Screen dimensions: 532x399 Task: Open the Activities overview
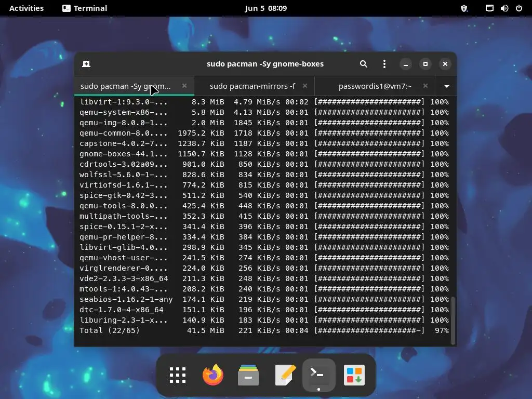click(26, 8)
